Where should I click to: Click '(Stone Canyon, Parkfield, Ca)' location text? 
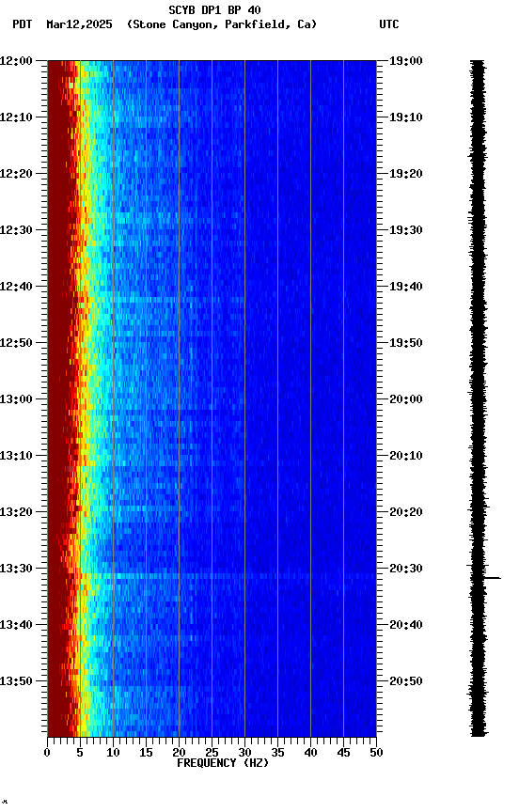222,24
